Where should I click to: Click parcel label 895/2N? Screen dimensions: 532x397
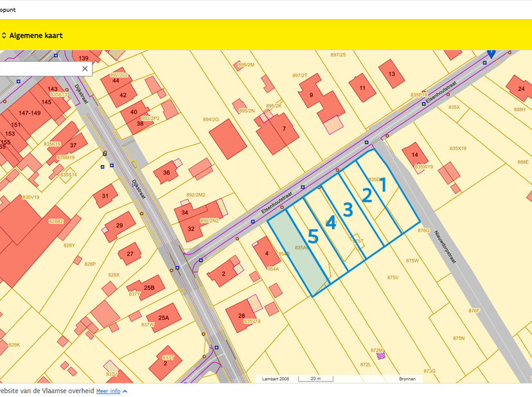click(247, 110)
